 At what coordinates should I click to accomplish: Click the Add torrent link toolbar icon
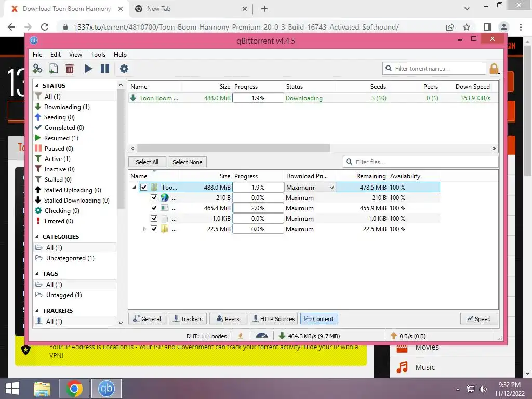[37, 69]
